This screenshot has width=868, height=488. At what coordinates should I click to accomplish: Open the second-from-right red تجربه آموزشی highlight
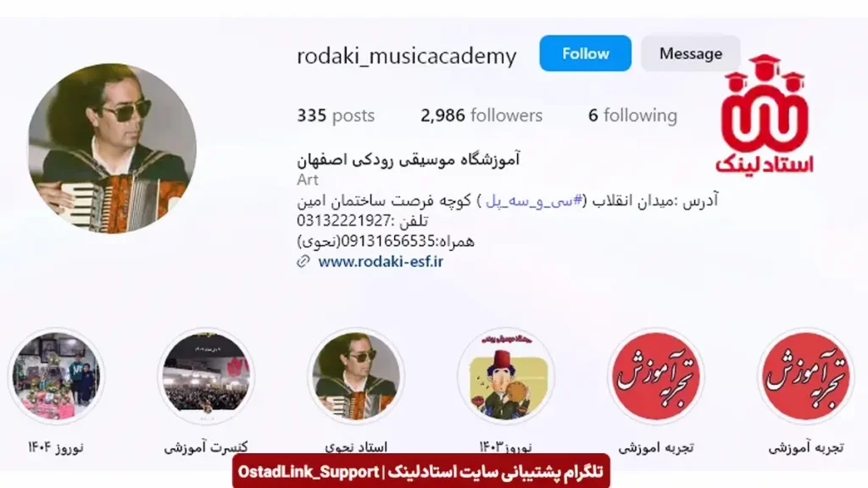click(655, 376)
